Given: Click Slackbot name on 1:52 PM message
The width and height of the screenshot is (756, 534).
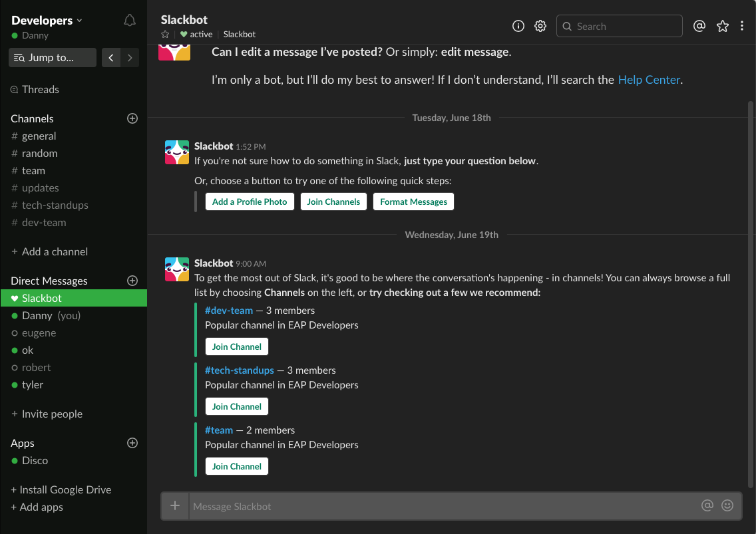Looking at the screenshot, I should pyautogui.click(x=214, y=146).
